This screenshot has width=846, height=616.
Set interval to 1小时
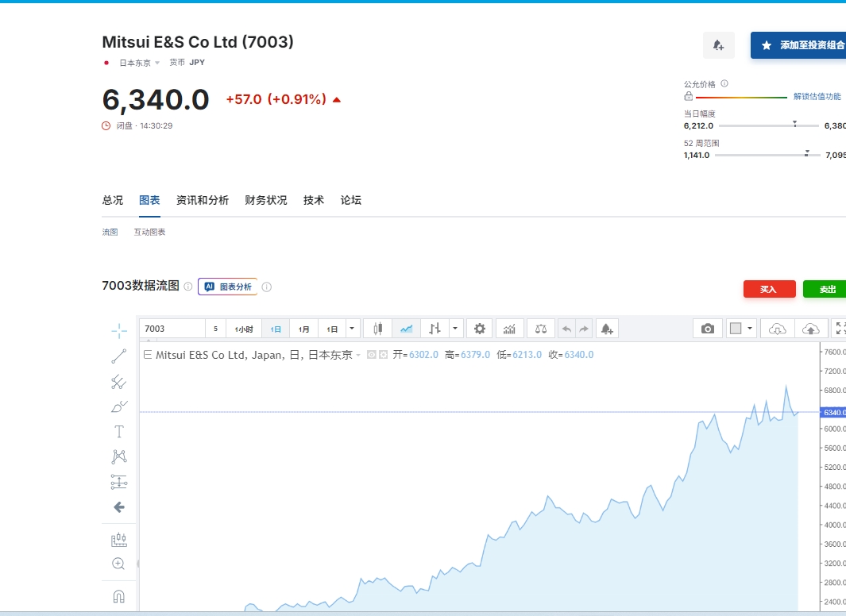click(243, 329)
